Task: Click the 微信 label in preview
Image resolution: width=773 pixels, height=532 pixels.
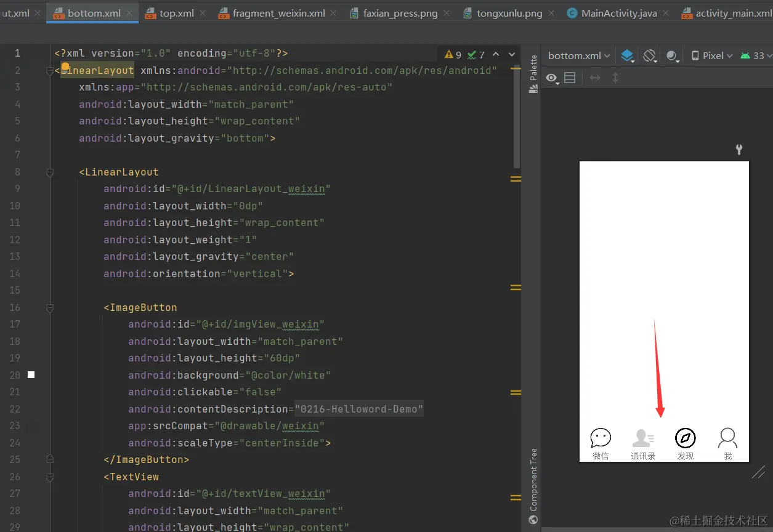Action: (x=601, y=456)
